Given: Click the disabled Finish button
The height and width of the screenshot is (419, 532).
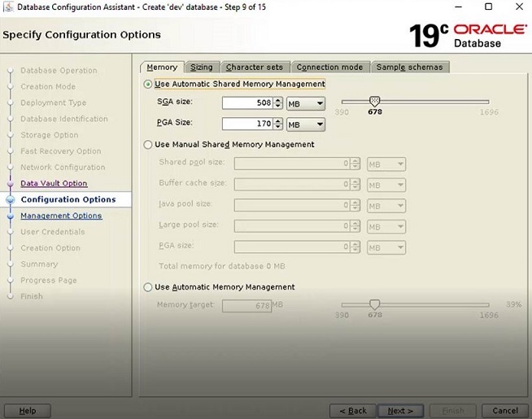Looking at the screenshot, I should point(452,411).
